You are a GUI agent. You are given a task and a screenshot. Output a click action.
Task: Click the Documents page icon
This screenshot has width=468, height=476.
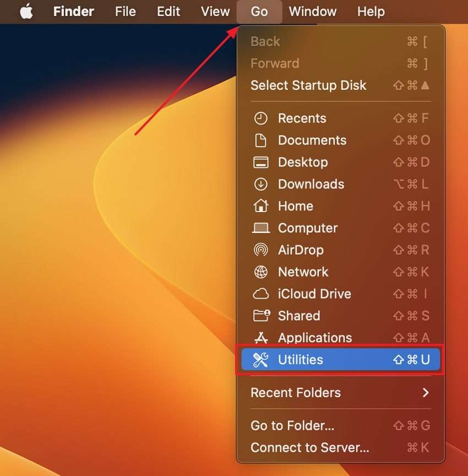[260, 140]
